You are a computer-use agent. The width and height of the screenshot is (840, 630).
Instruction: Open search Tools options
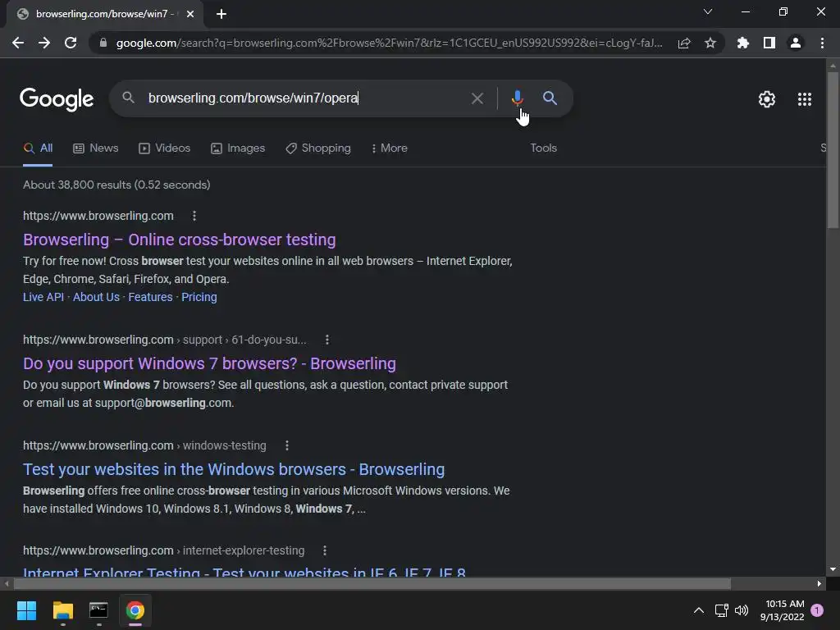(x=543, y=148)
